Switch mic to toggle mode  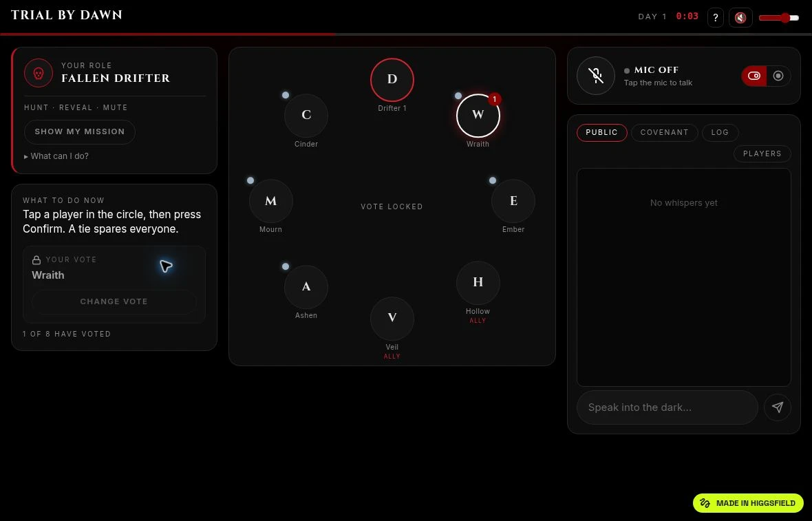pos(754,76)
